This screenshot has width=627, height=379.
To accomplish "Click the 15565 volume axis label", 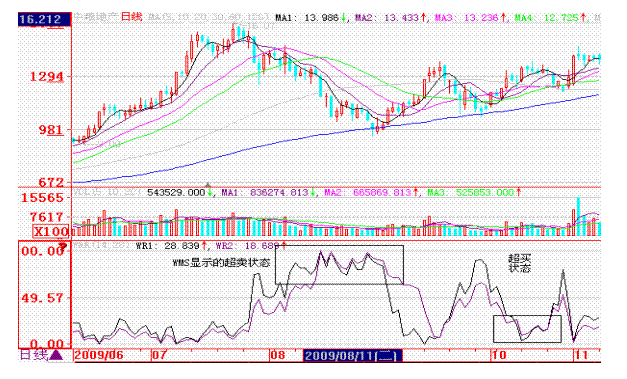I will tap(42, 197).
